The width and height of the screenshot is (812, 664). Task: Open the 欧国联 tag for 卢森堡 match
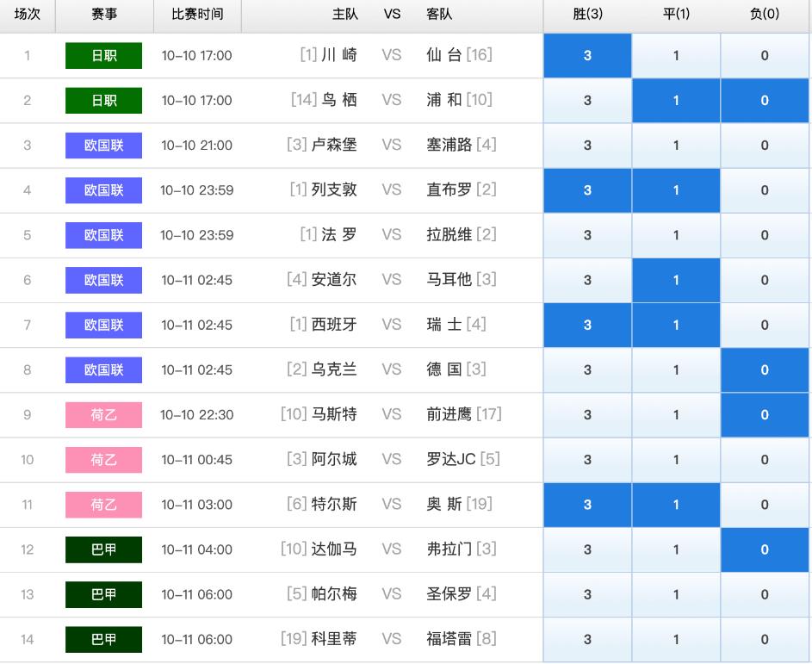point(103,146)
